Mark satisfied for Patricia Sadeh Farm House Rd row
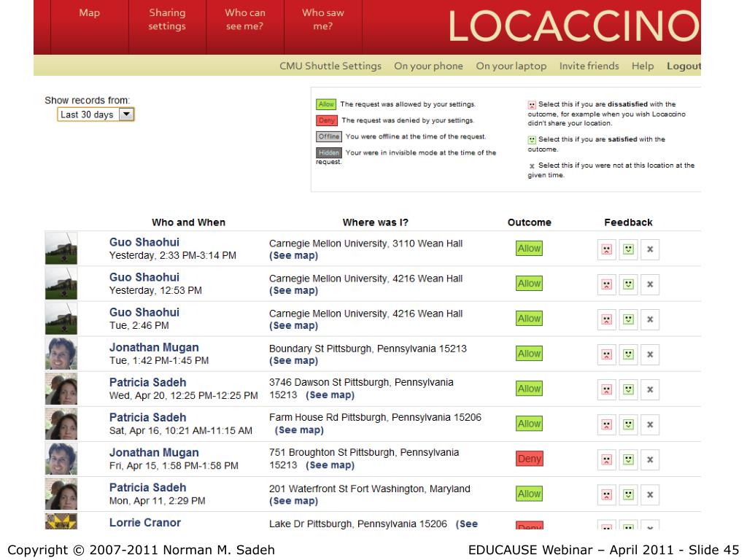The width and height of the screenshot is (747, 560). coord(628,425)
